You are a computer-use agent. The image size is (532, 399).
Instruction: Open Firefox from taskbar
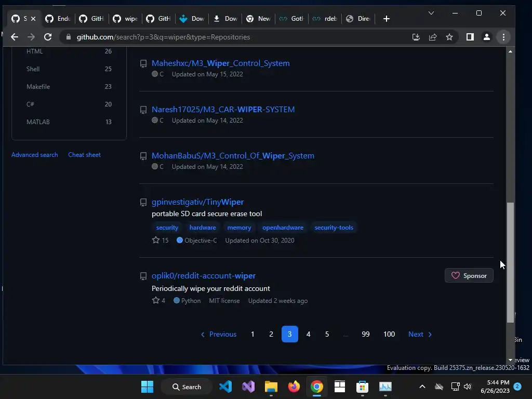pos(294,387)
